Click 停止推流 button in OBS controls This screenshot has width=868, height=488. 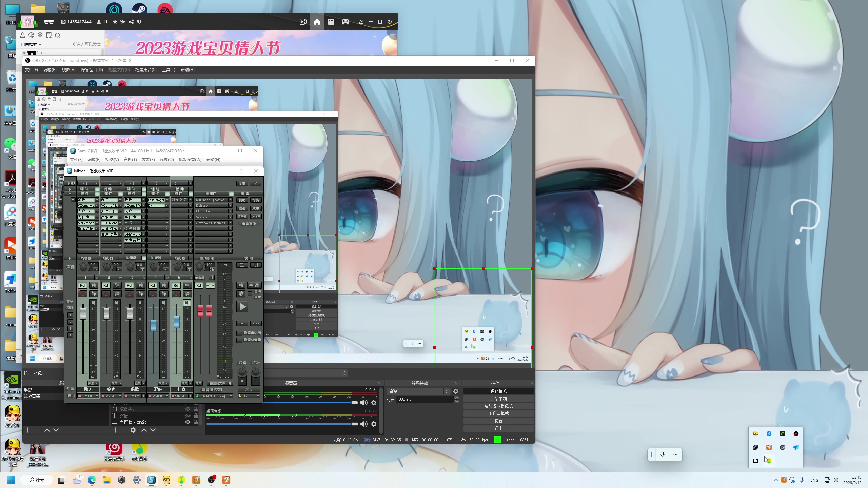[498, 391]
